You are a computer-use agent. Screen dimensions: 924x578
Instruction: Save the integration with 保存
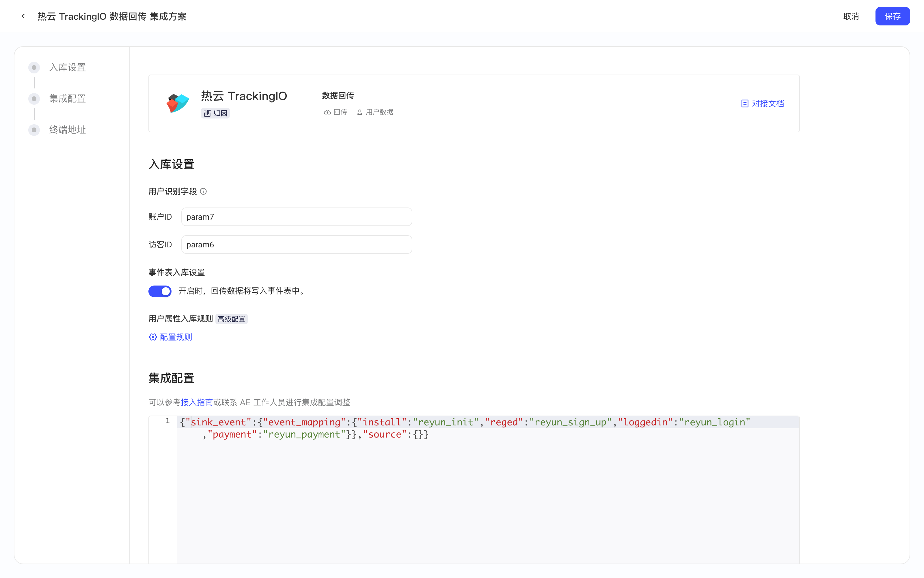click(892, 16)
